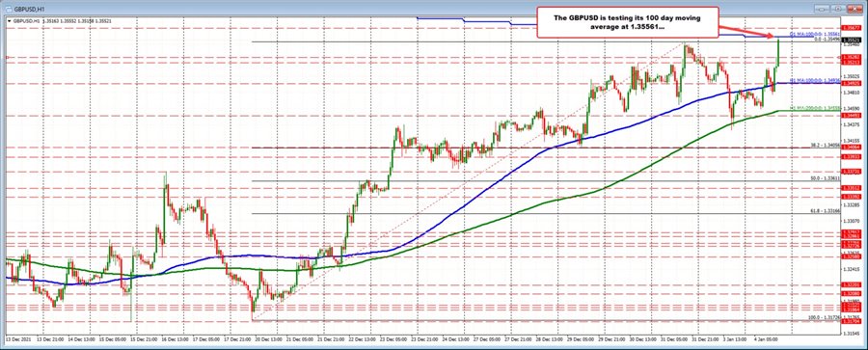
Task: Click the chart window icon beside GBPUSD,H1 title
Action: pos(9,10)
